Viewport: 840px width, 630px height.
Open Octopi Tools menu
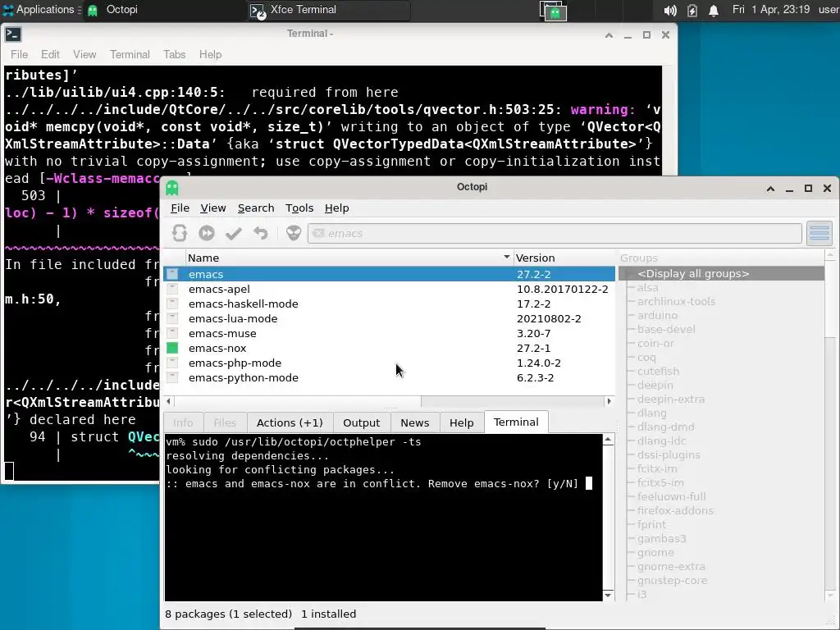click(x=299, y=208)
